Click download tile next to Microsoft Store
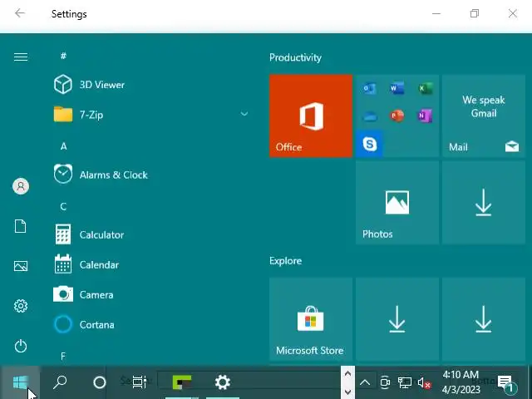 tap(397, 319)
